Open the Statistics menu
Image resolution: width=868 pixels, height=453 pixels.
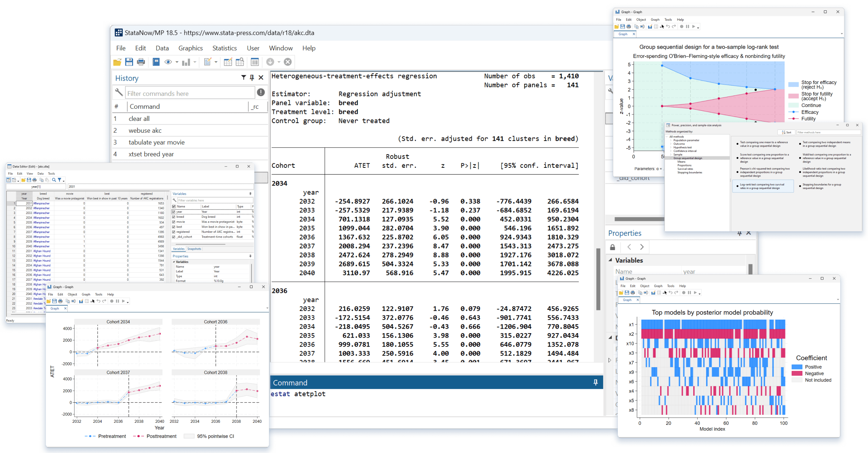[x=224, y=48]
